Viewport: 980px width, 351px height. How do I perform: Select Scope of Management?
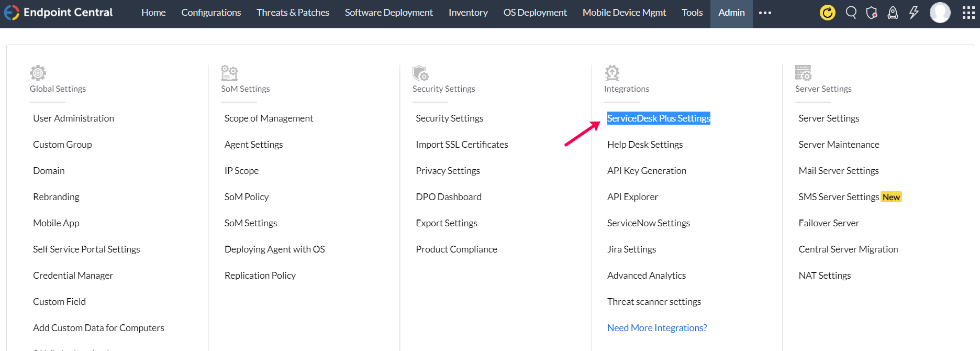click(269, 118)
